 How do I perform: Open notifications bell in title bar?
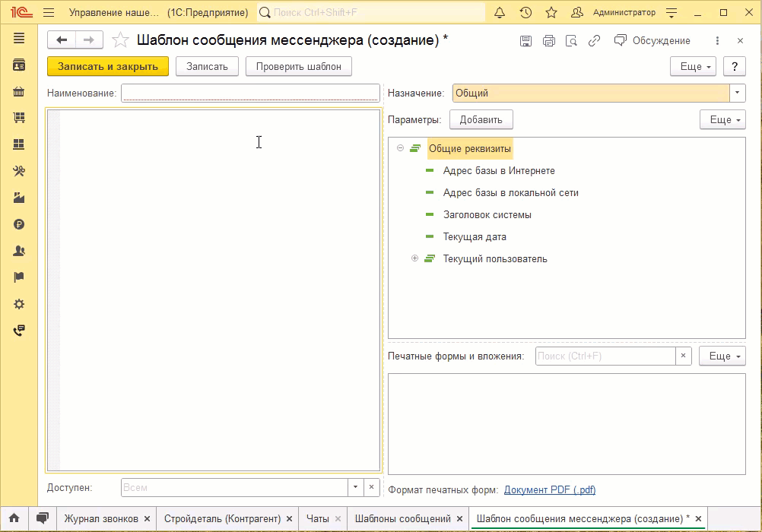(500, 13)
